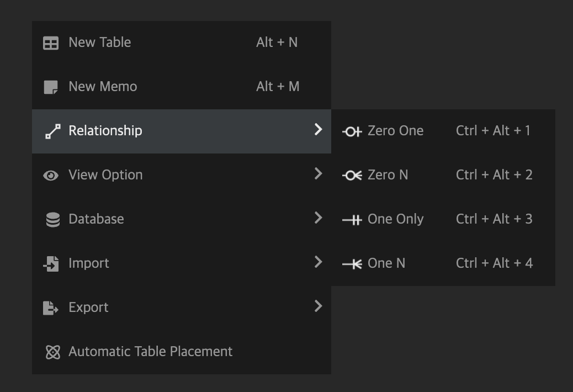Select the New Table menu entry
Image resolution: width=573 pixels, height=392 pixels.
100,43
